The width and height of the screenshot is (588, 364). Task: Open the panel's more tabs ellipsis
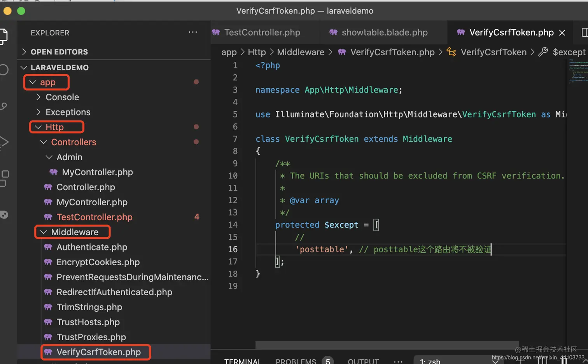click(398, 361)
